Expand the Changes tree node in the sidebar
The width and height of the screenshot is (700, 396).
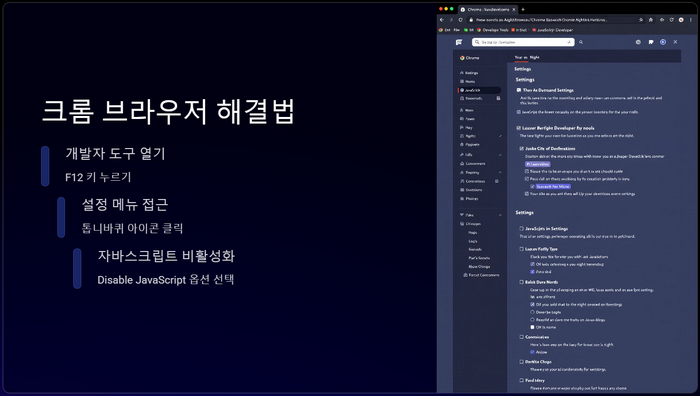pyautogui.click(x=471, y=224)
